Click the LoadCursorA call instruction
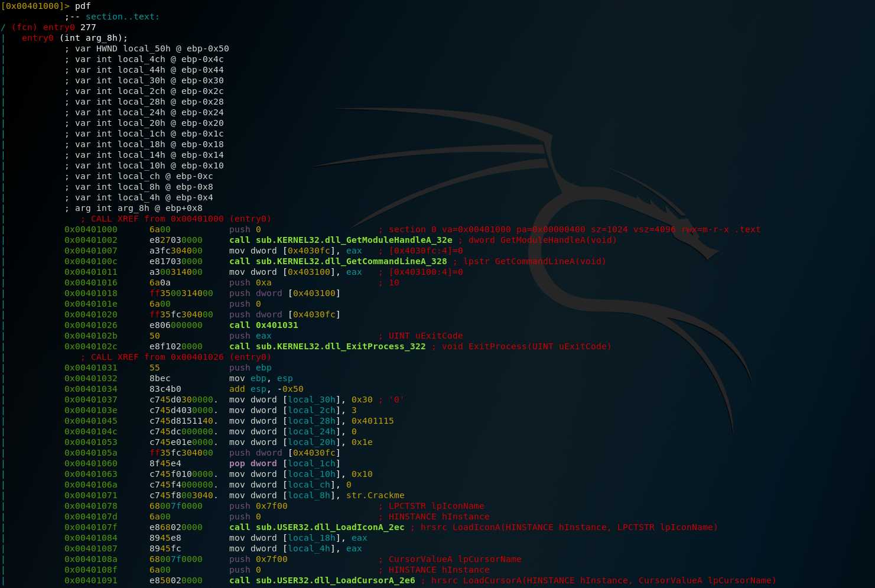Screen dimensions: 875x588 [x=322, y=580]
